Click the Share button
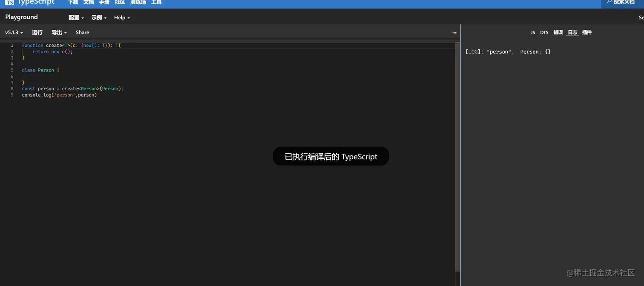The width and height of the screenshot is (644, 286). point(82,32)
